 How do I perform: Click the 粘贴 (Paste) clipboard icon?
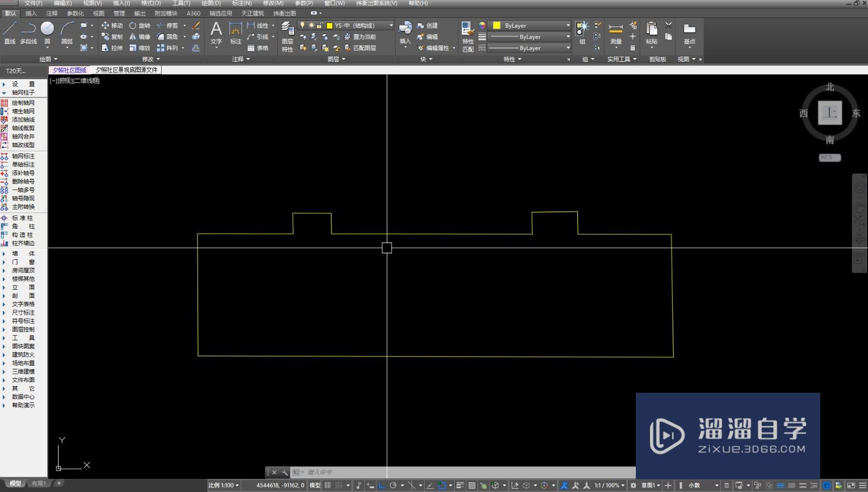pos(652,30)
